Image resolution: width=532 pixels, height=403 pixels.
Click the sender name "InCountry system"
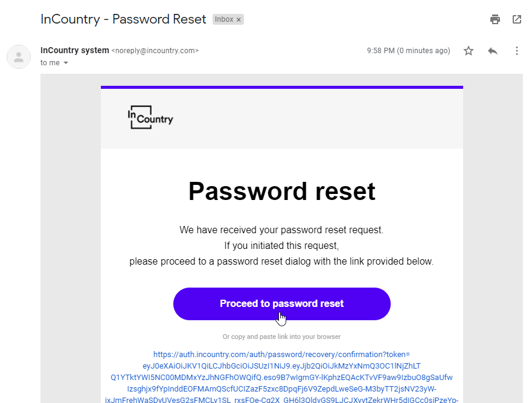[x=74, y=50]
